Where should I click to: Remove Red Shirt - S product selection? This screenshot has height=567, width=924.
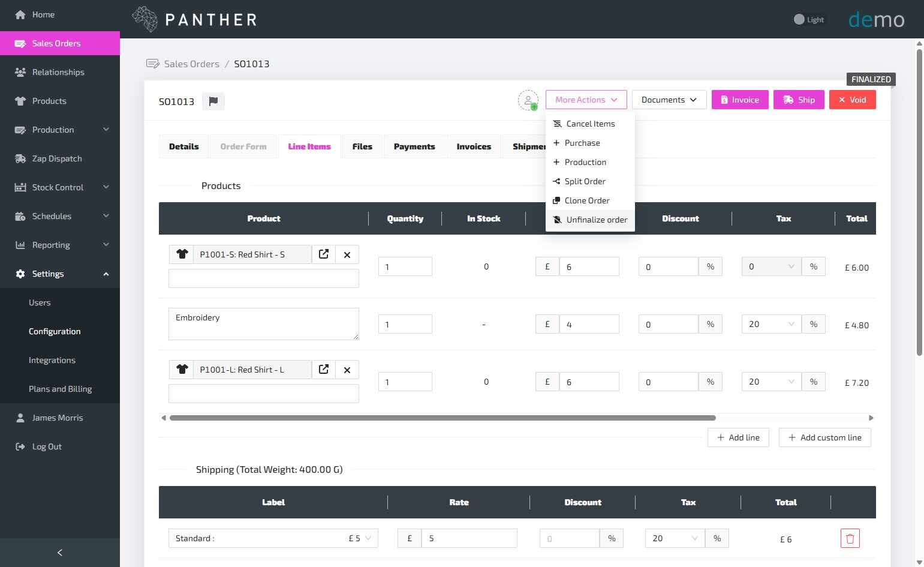pos(347,254)
